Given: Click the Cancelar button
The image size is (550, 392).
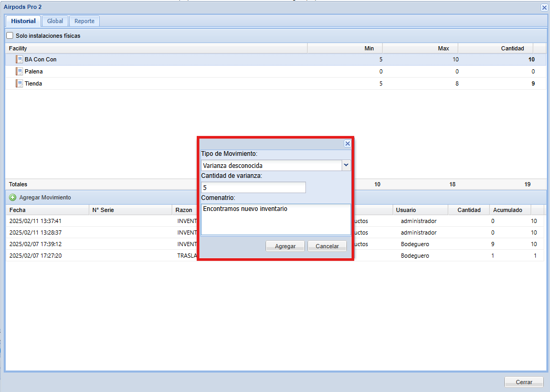Looking at the screenshot, I should click(327, 246).
